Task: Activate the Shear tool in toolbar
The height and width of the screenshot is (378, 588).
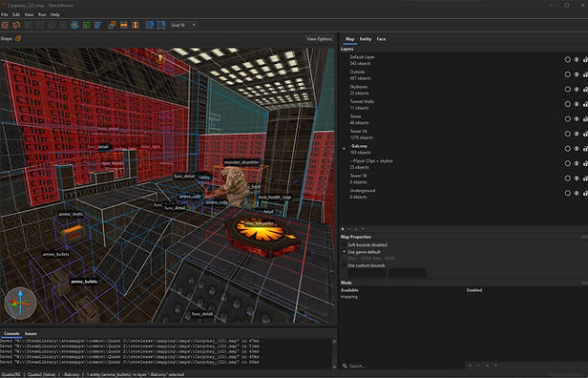Action: point(98,25)
